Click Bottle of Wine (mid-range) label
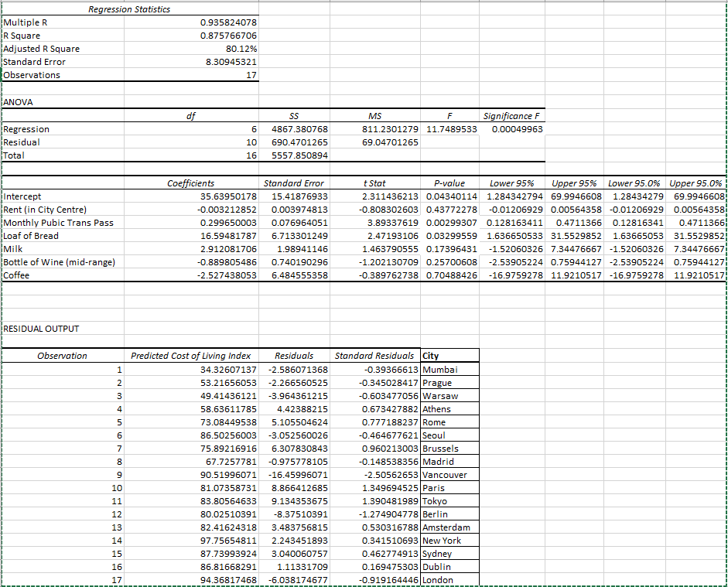This screenshot has width=728, height=587. (x=63, y=262)
